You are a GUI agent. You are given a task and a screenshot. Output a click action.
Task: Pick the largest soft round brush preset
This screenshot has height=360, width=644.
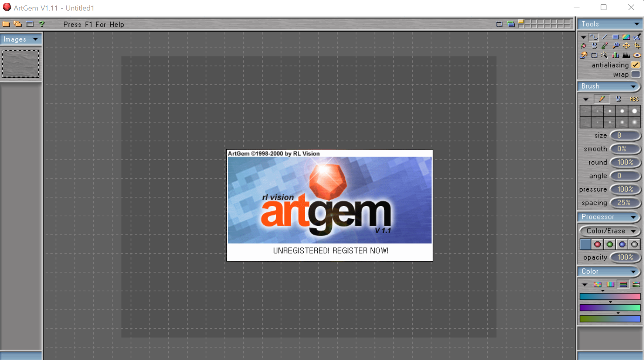click(634, 122)
